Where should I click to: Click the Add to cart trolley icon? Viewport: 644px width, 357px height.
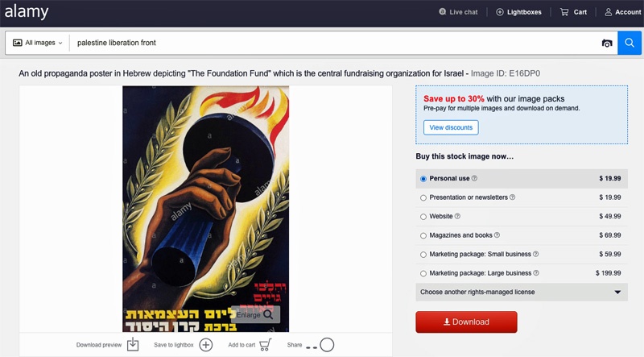coord(266,345)
